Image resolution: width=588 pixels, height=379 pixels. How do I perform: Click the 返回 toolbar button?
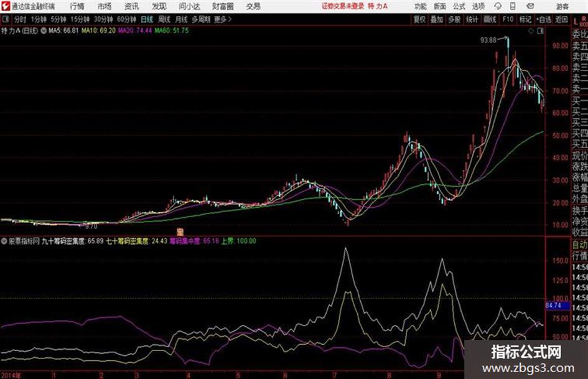pyautogui.click(x=561, y=19)
